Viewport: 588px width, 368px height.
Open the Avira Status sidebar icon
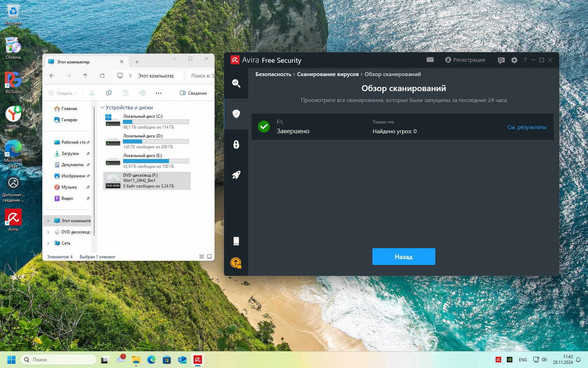pos(236,83)
